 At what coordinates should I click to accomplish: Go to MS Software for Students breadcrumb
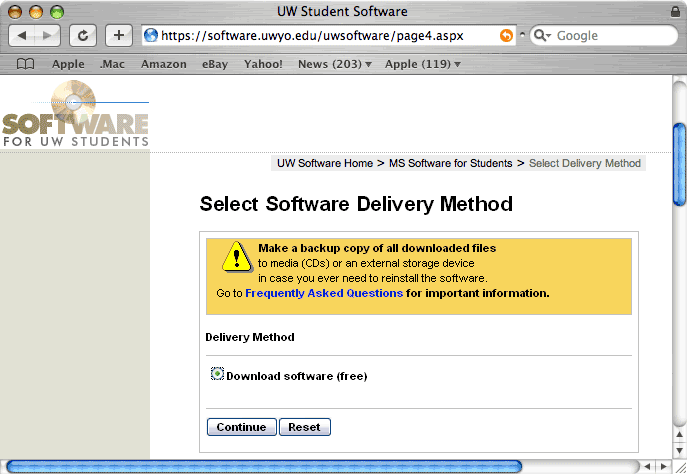[x=450, y=163]
